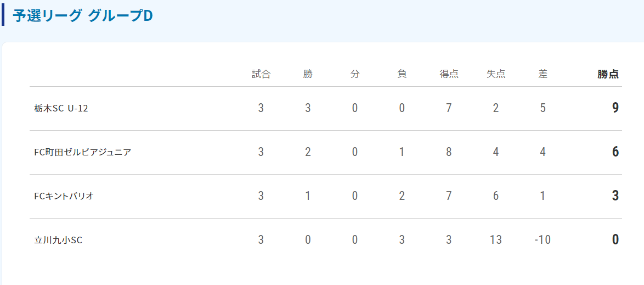Click the 差 column header
644x285 pixels.
click(x=543, y=74)
